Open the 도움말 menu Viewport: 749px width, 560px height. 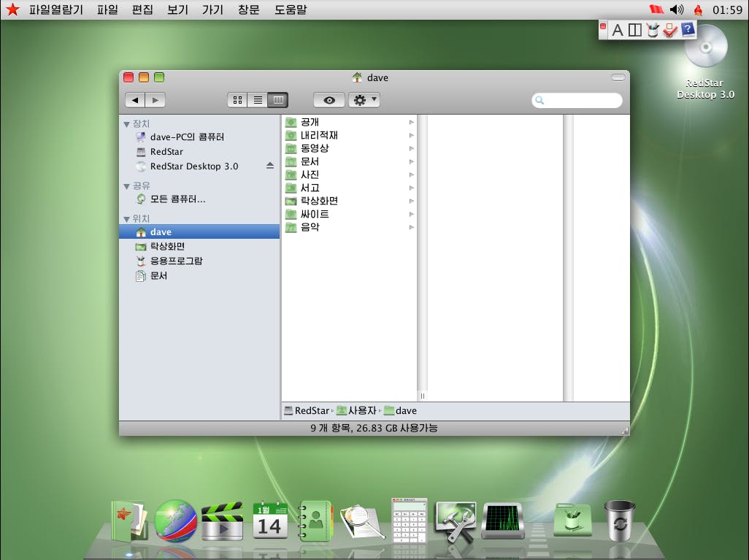[291, 9]
